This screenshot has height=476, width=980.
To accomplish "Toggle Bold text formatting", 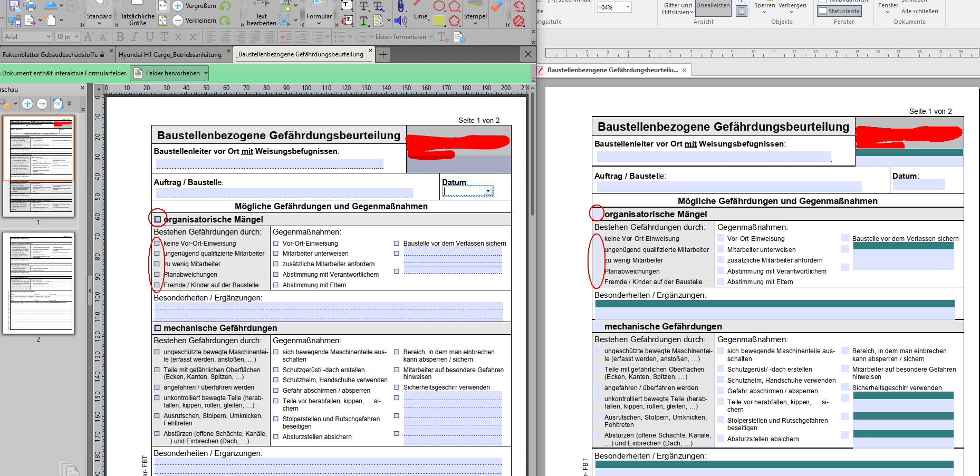I will (120, 37).
